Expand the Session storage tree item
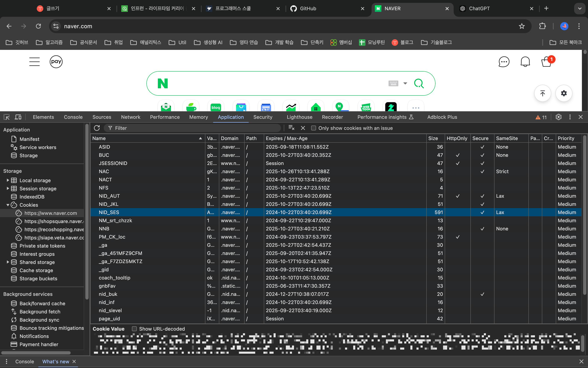 [x=8, y=188]
